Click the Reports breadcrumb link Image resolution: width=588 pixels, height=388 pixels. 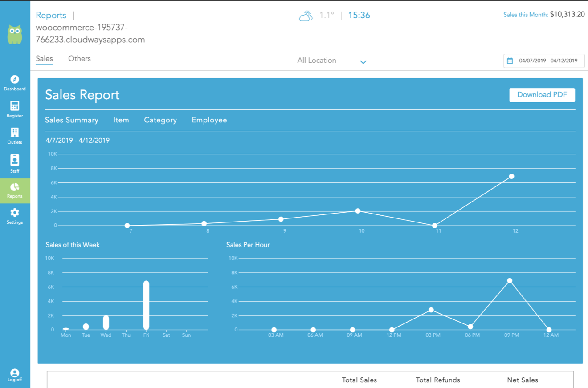tap(51, 16)
